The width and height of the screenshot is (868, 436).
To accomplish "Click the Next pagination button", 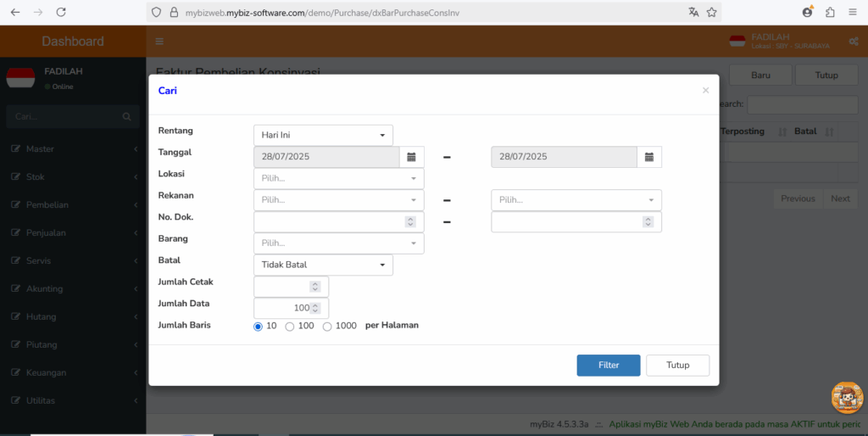I will point(840,198).
